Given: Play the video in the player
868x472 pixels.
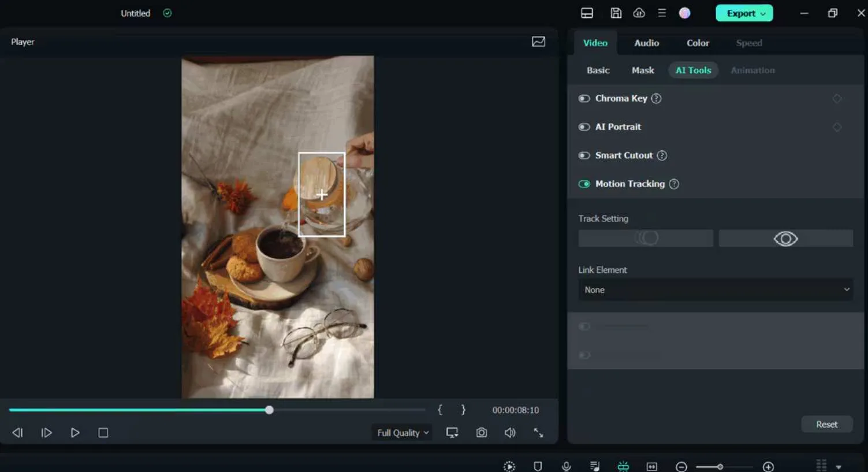Looking at the screenshot, I should (75, 433).
